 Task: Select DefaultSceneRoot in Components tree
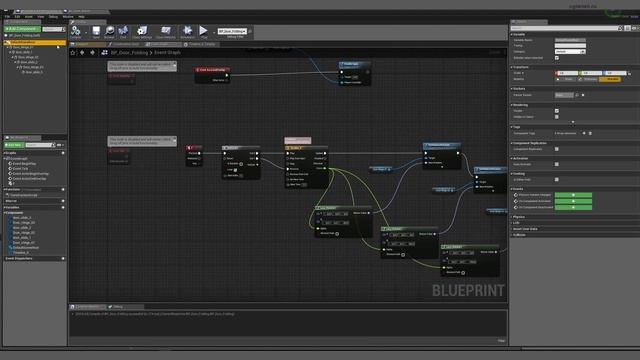point(35,42)
